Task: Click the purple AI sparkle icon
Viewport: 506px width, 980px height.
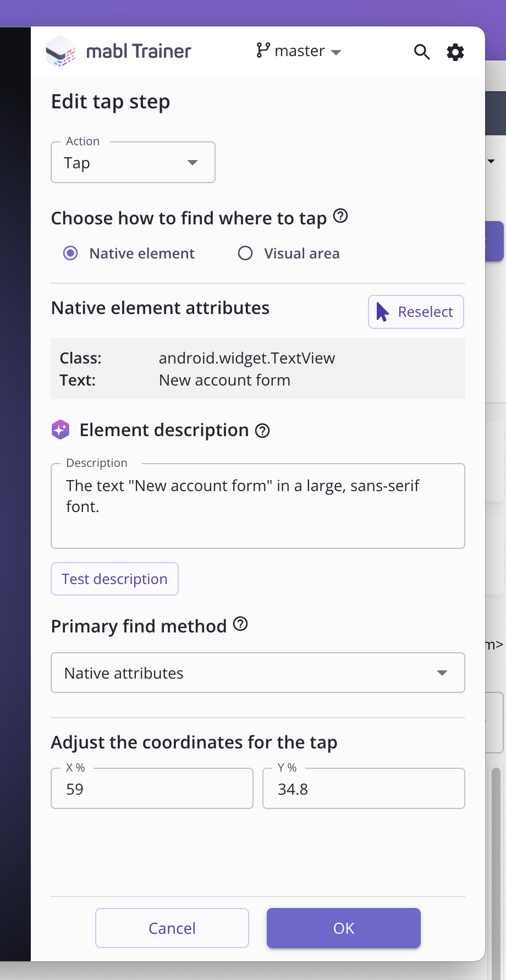Action: [x=61, y=430]
